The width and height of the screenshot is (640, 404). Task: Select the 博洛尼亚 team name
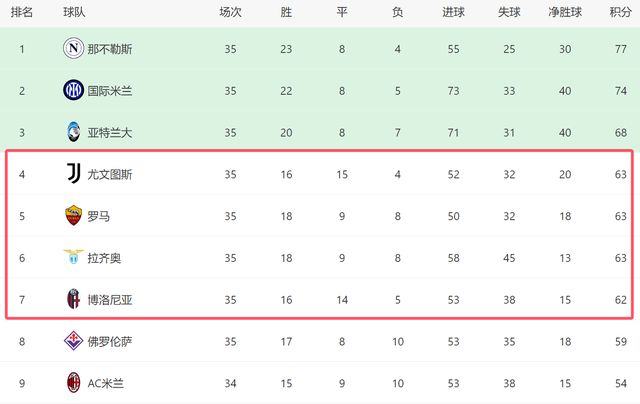click(x=110, y=299)
